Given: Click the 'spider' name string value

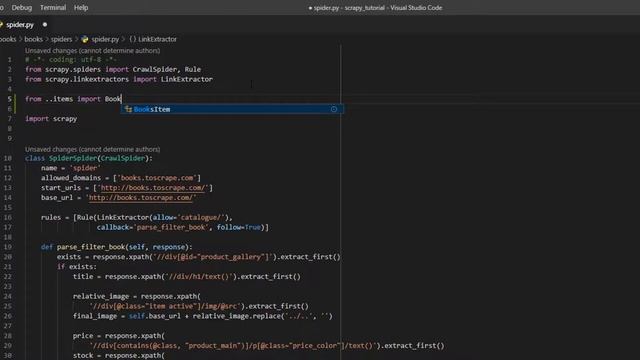Looking at the screenshot, I should 84,168.
